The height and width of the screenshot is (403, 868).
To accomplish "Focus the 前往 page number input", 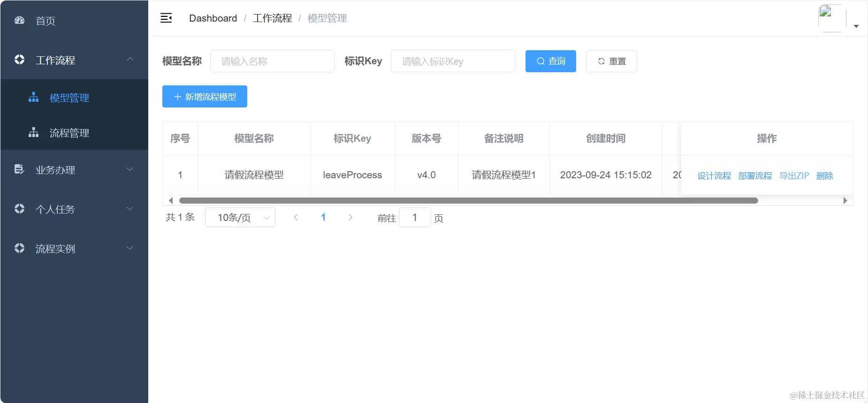I will (x=415, y=217).
